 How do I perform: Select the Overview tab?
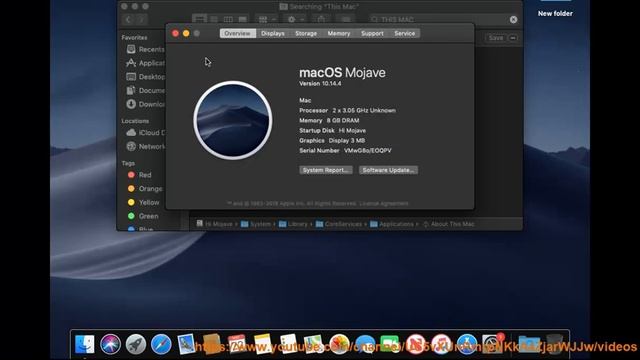pos(238,33)
